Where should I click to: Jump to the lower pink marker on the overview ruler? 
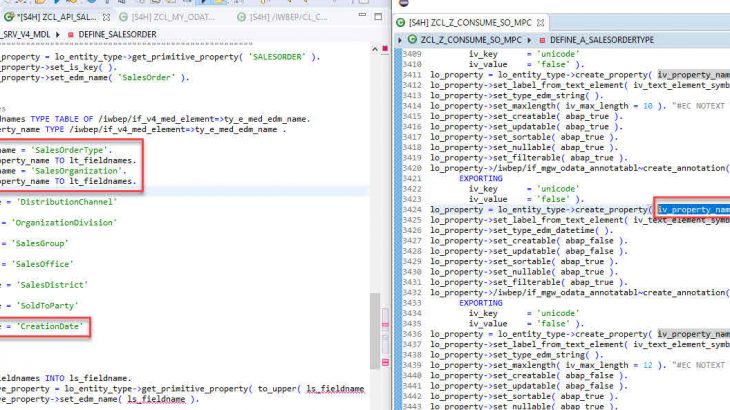click(x=385, y=362)
